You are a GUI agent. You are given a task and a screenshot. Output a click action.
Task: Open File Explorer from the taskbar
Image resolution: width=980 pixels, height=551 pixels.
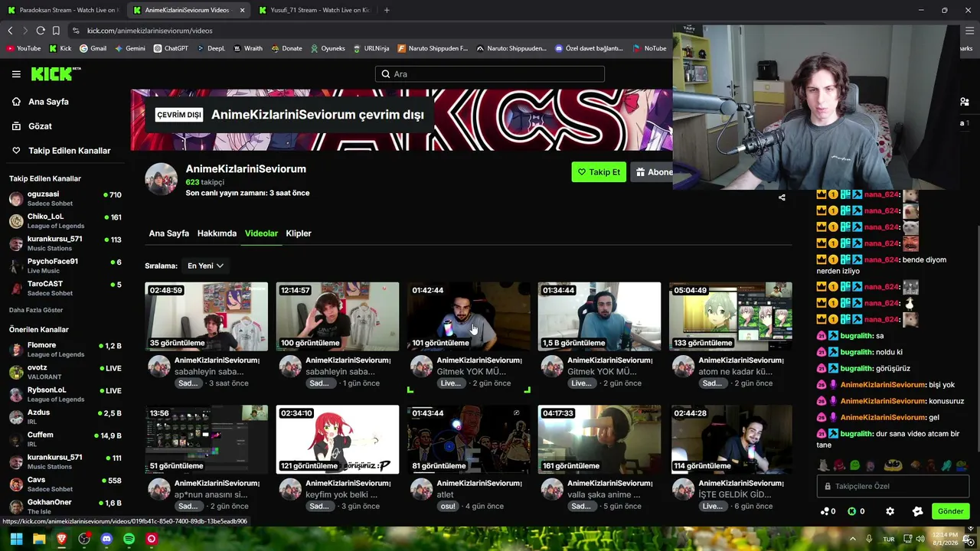pos(39,539)
